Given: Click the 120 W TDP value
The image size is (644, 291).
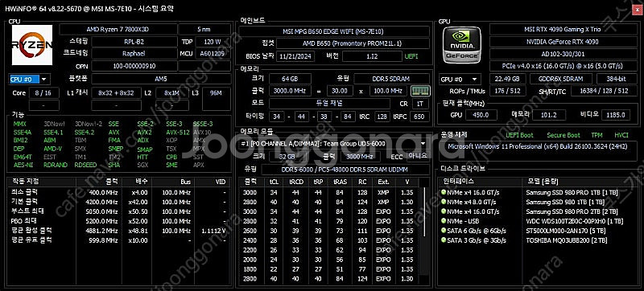Looking at the screenshot, I should 213,42.
